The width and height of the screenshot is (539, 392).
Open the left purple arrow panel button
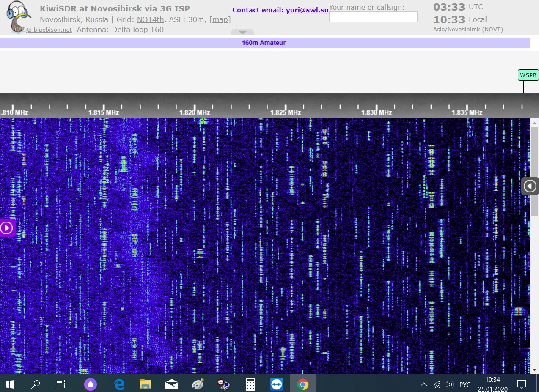pyautogui.click(x=7, y=228)
